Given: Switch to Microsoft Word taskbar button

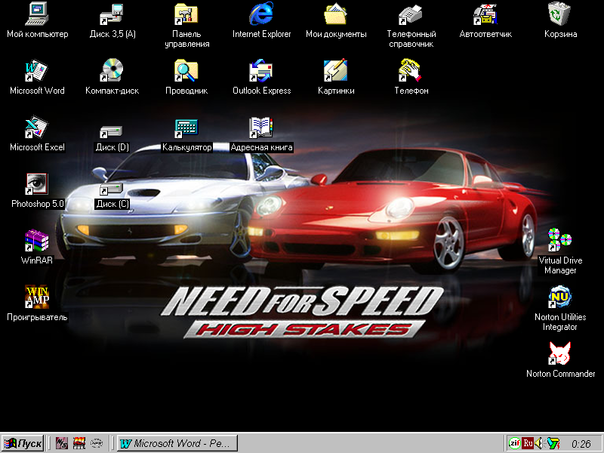Looking at the screenshot, I should pos(175,442).
